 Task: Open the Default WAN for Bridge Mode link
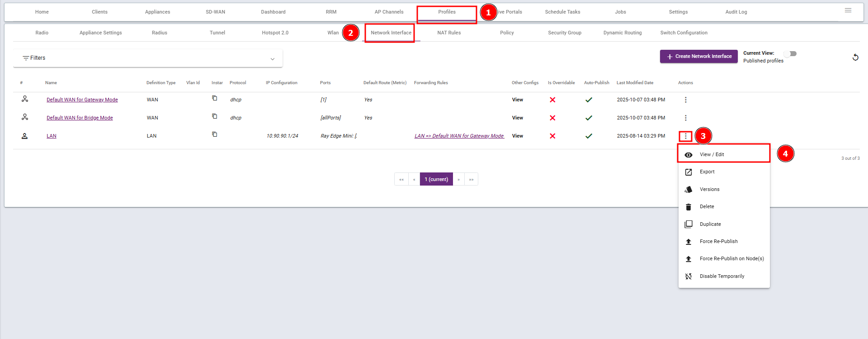(x=80, y=118)
